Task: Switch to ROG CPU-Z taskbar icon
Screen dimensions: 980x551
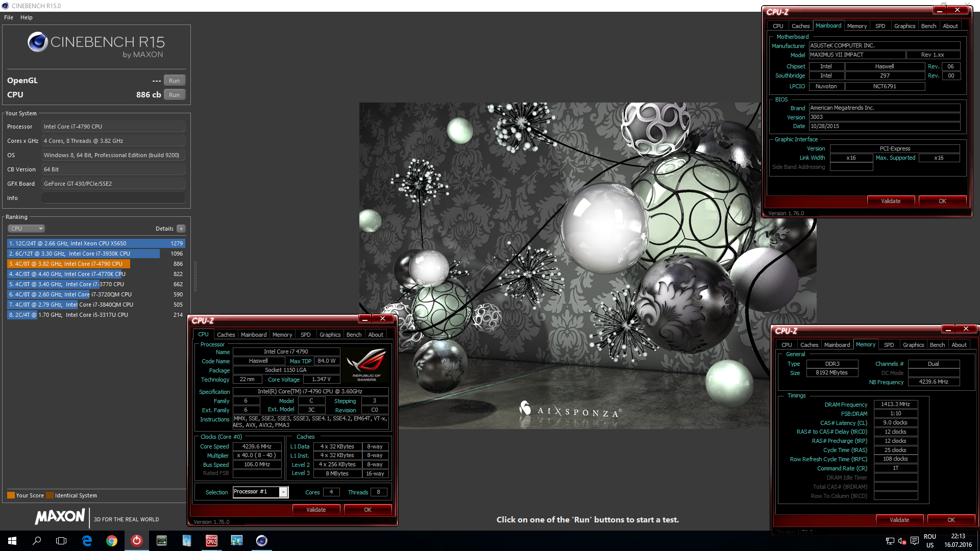Action: coord(211,541)
